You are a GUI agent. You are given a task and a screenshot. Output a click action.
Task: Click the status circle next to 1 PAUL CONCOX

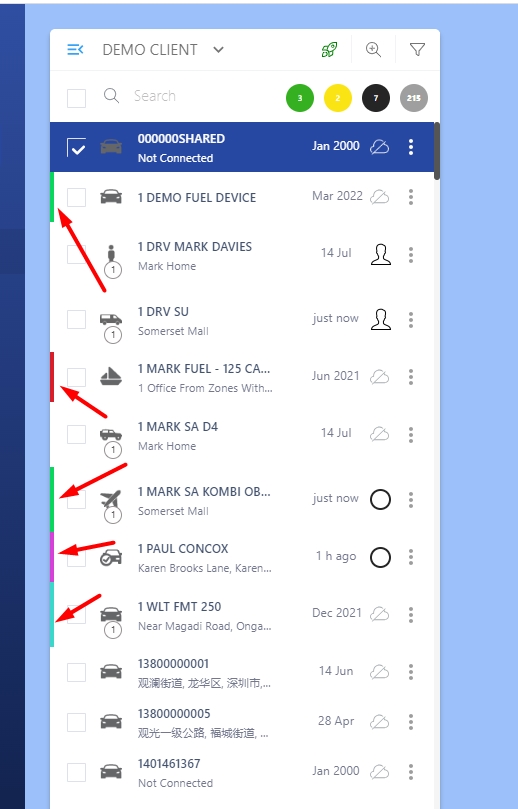click(381, 557)
